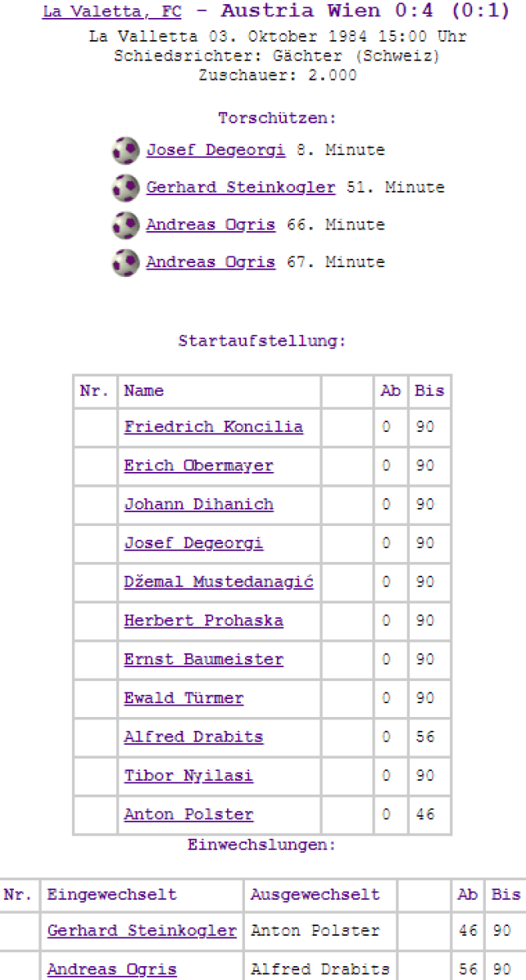Open Josef Degeorgi link in goal scorers list
The height and width of the screenshot is (980, 526).
[x=216, y=150]
